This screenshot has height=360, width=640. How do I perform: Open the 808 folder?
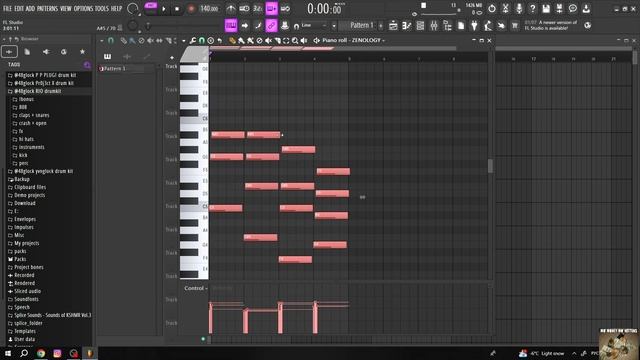pyautogui.click(x=23, y=107)
